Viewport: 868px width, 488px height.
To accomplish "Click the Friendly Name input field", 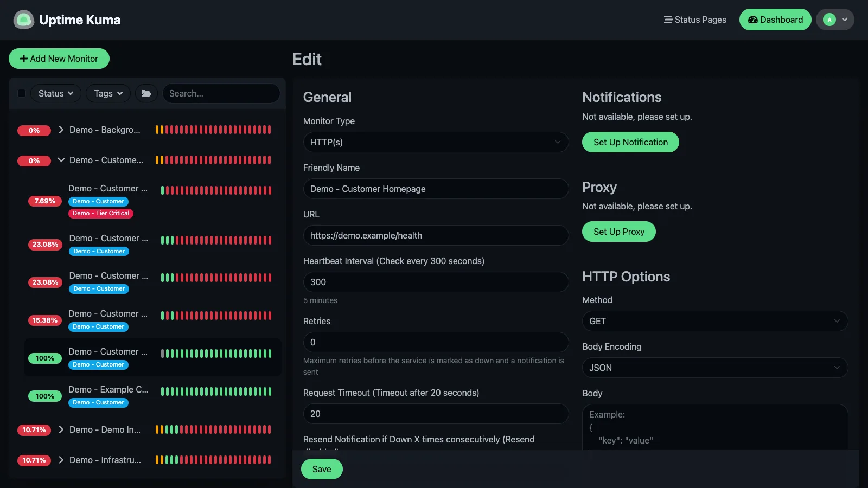I will pyautogui.click(x=436, y=189).
